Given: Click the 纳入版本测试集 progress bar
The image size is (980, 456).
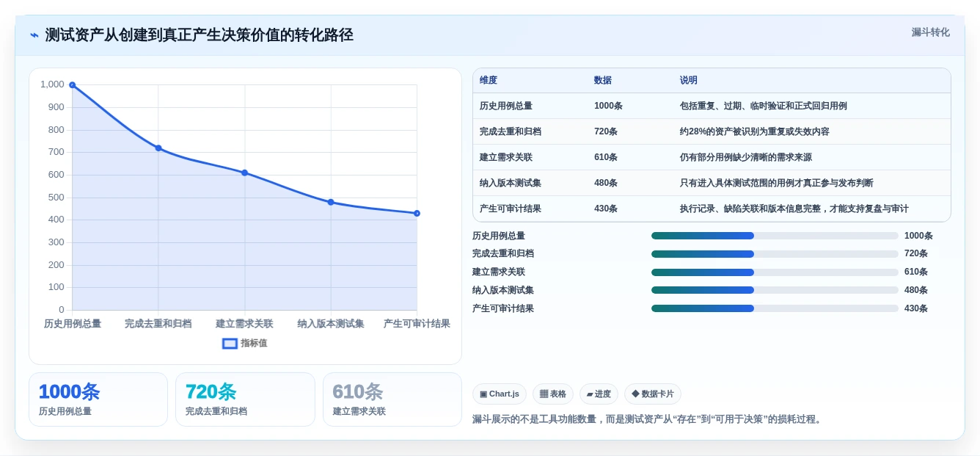Looking at the screenshot, I should click(x=775, y=290).
